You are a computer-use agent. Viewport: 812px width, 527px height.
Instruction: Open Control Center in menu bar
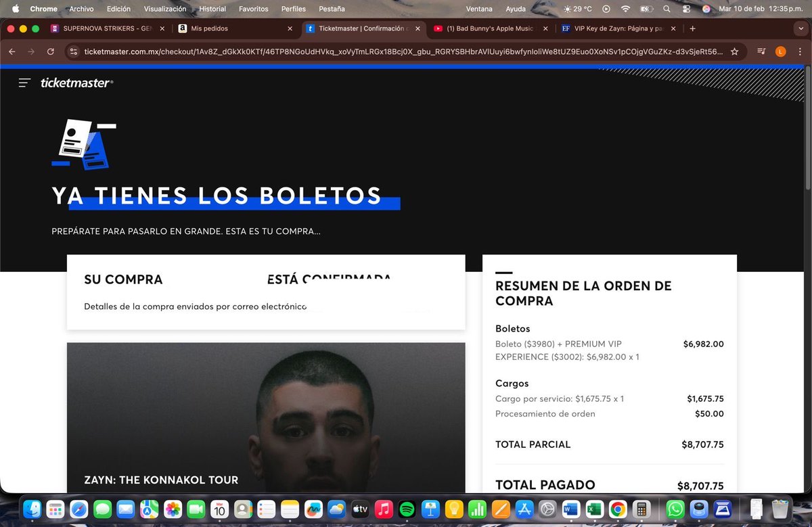tap(686, 9)
